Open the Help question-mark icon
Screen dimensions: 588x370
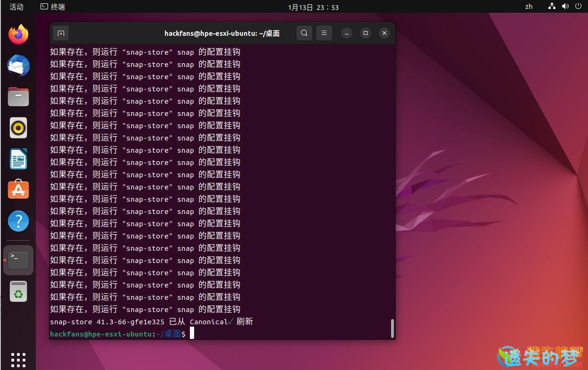pos(18,221)
